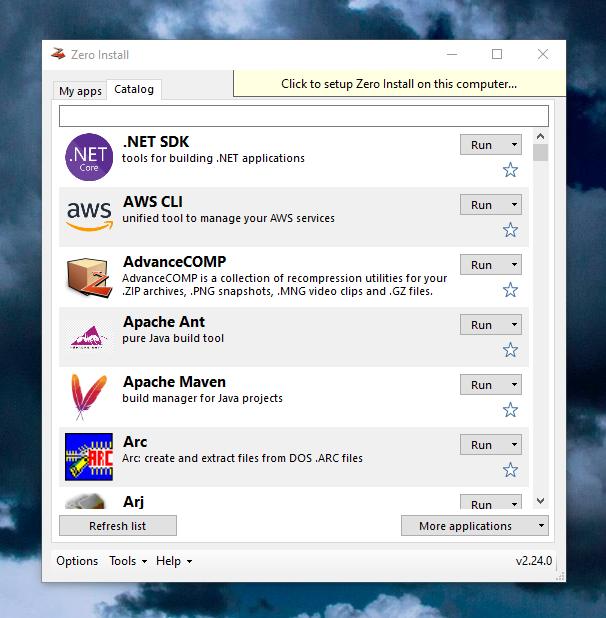Open the Arc Run dropdown arrow
Screen dimensions: 606x618
tap(514, 445)
